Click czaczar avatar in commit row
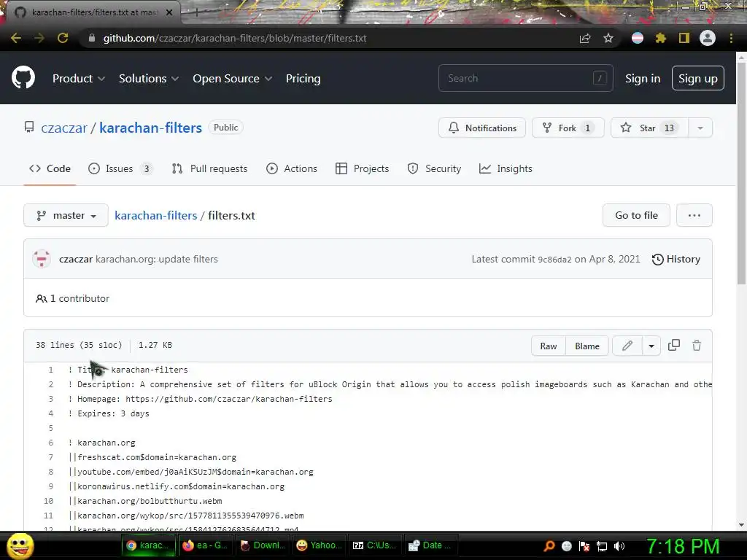This screenshot has height=560, width=747. [x=42, y=259]
